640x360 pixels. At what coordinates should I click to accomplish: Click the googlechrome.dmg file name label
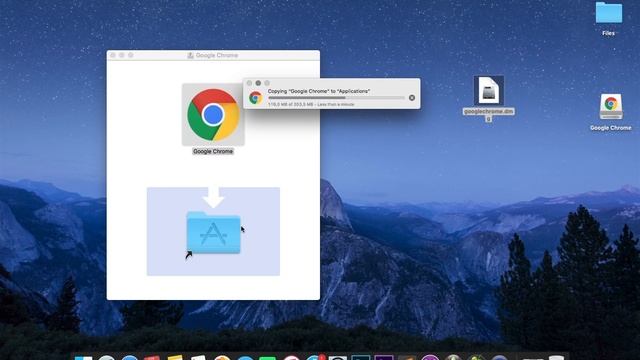[x=489, y=115]
